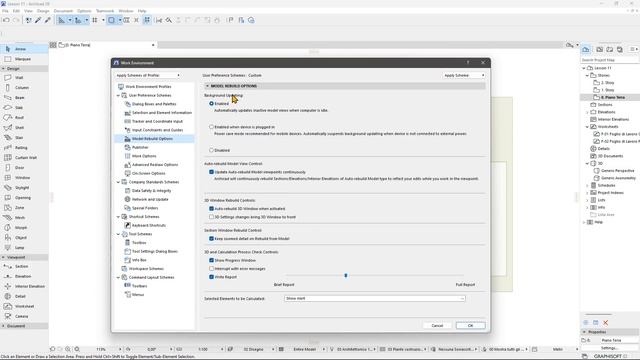Toggle Show Progress Window checkbox
Viewport: 640px width, 360px height.
[211, 260]
